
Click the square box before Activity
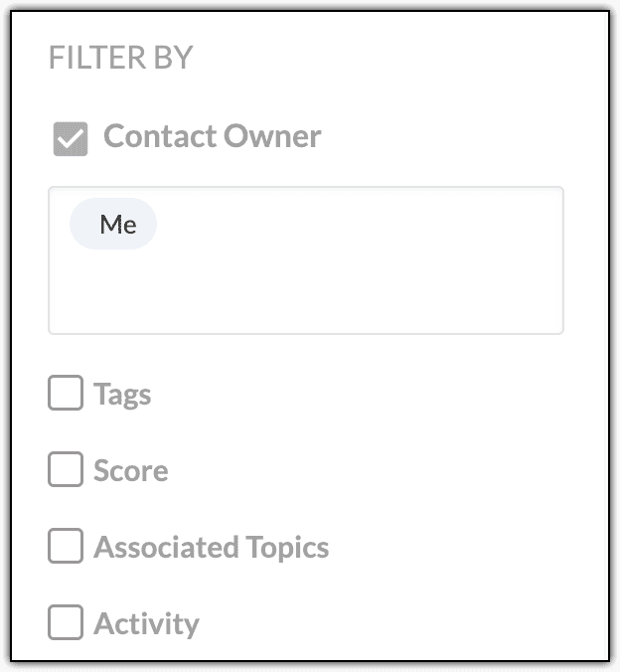pyautogui.click(x=66, y=623)
